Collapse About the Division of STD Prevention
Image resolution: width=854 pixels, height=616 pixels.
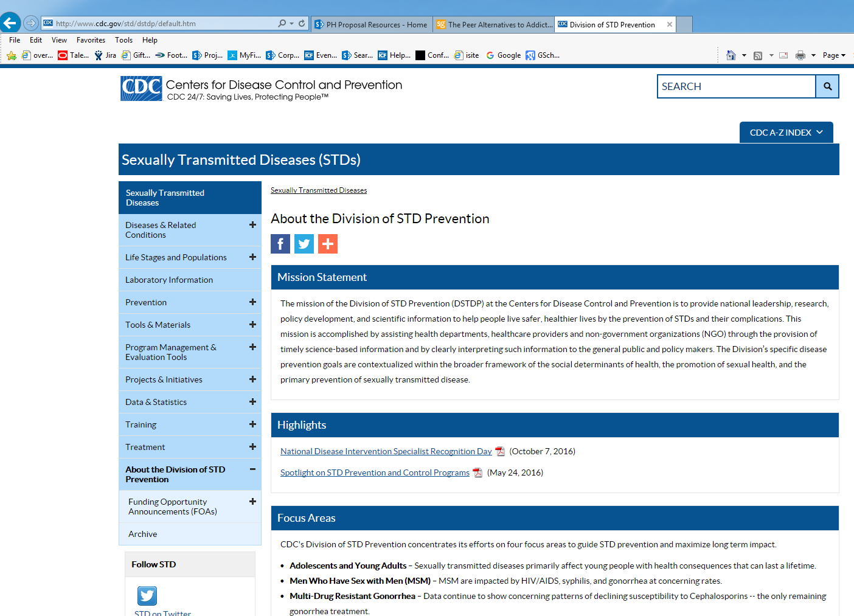252,469
